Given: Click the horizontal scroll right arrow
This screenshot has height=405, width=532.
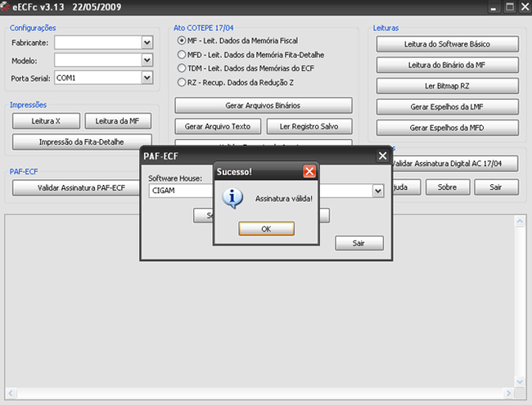Looking at the screenshot, I should pos(508,393).
